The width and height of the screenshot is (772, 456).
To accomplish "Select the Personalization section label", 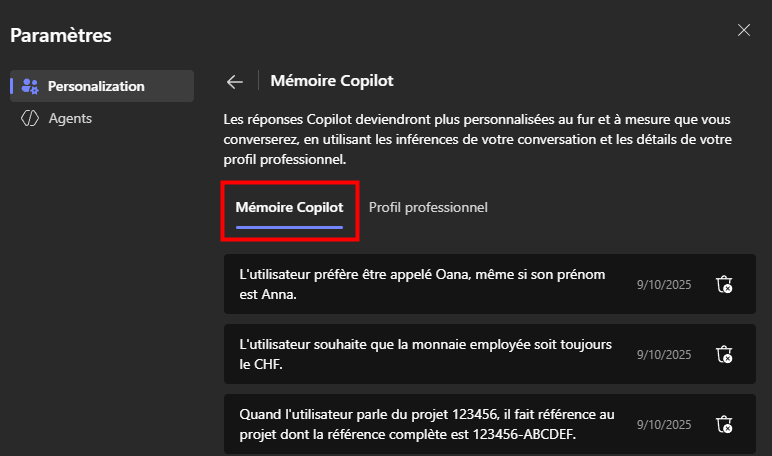I will 96,86.
